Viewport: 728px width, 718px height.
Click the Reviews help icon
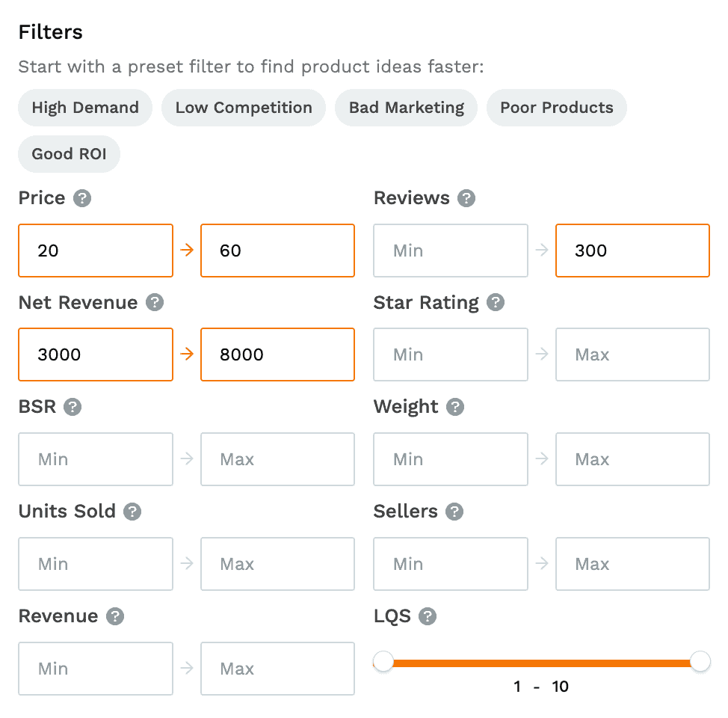coord(466,198)
